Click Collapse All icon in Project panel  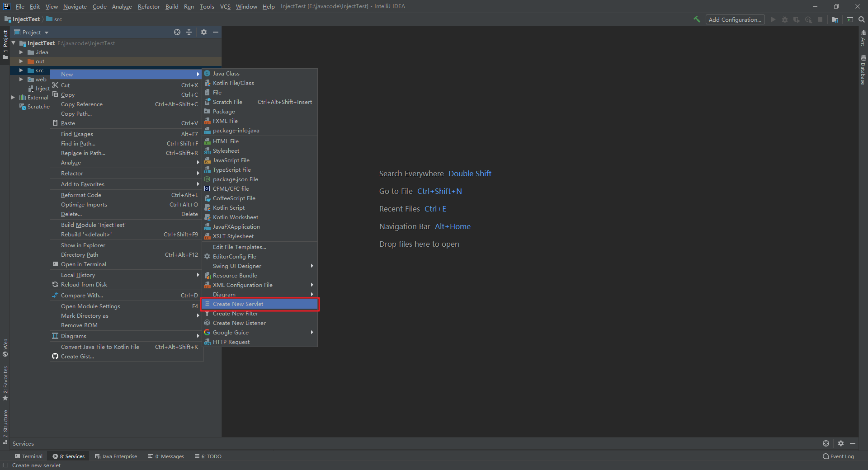(189, 32)
